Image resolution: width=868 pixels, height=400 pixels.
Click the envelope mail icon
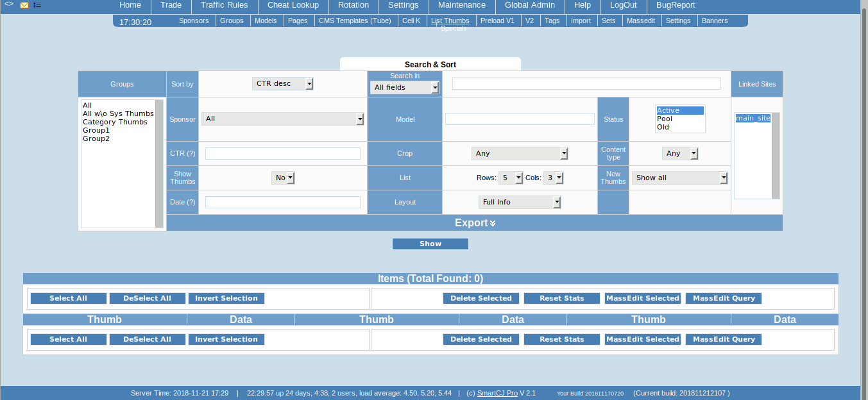click(x=24, y=5)
